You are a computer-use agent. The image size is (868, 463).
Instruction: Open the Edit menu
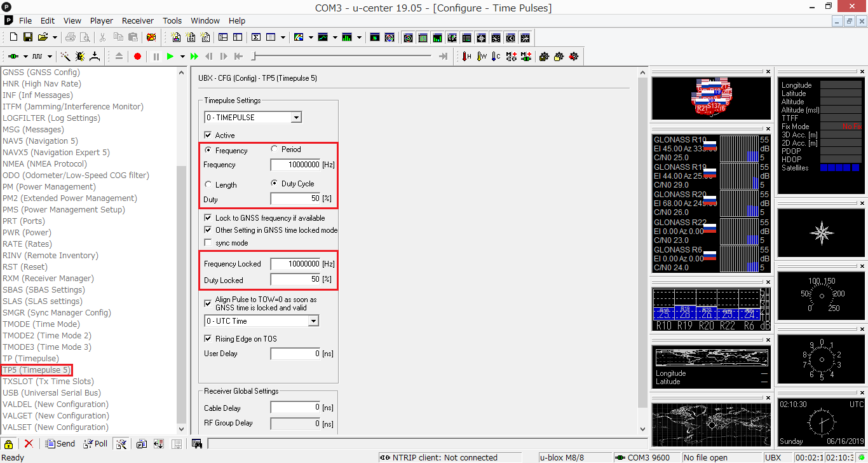pyautogui.click(x=48, y=20)
